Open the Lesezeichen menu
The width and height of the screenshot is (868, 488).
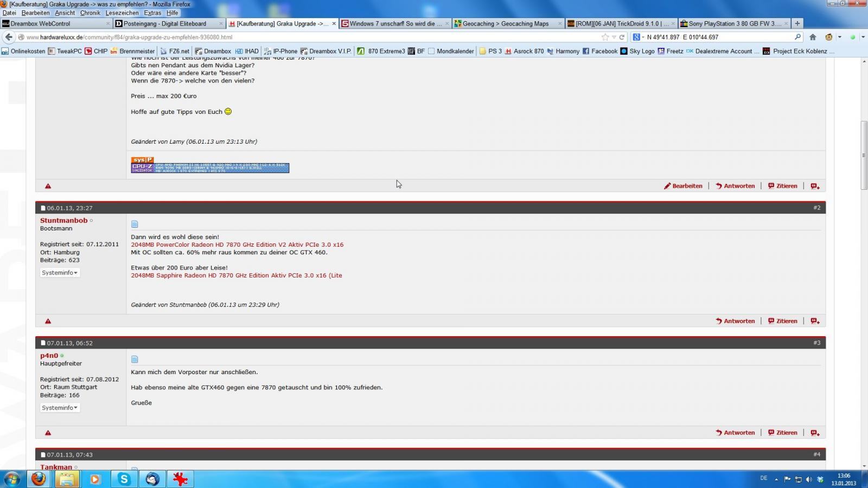(x=122, y=12)
